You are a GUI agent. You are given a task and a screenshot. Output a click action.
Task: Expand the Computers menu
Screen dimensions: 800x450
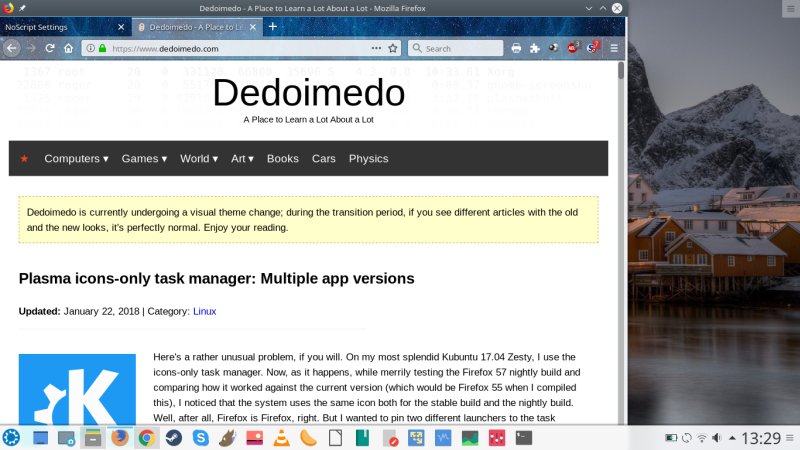[76, 158]
